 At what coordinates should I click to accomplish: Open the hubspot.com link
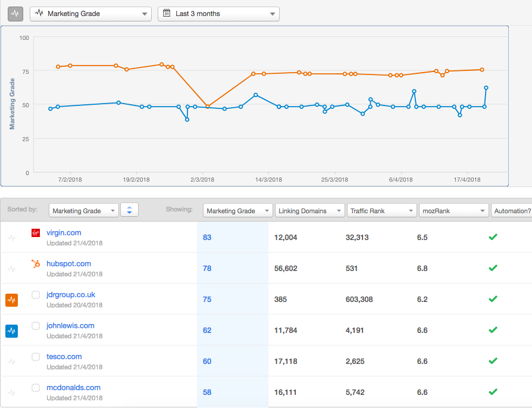(x=68, y=264)
